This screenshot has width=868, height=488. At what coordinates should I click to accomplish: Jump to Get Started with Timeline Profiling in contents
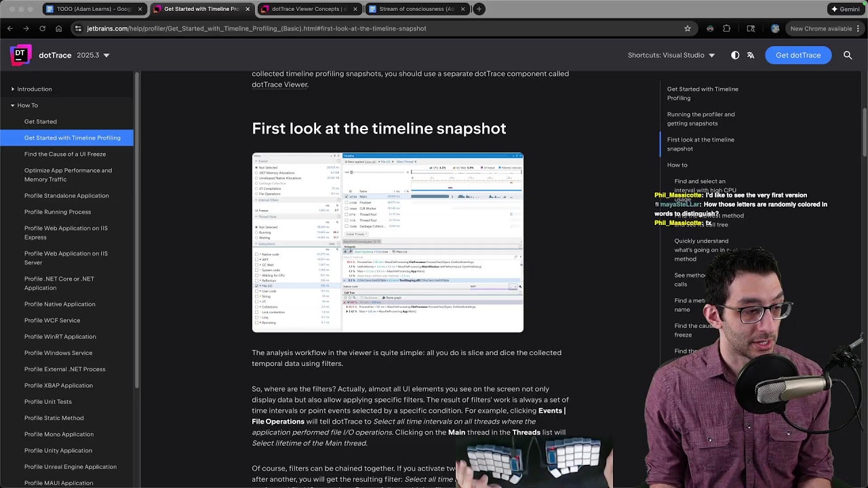[x=703, y=94]
